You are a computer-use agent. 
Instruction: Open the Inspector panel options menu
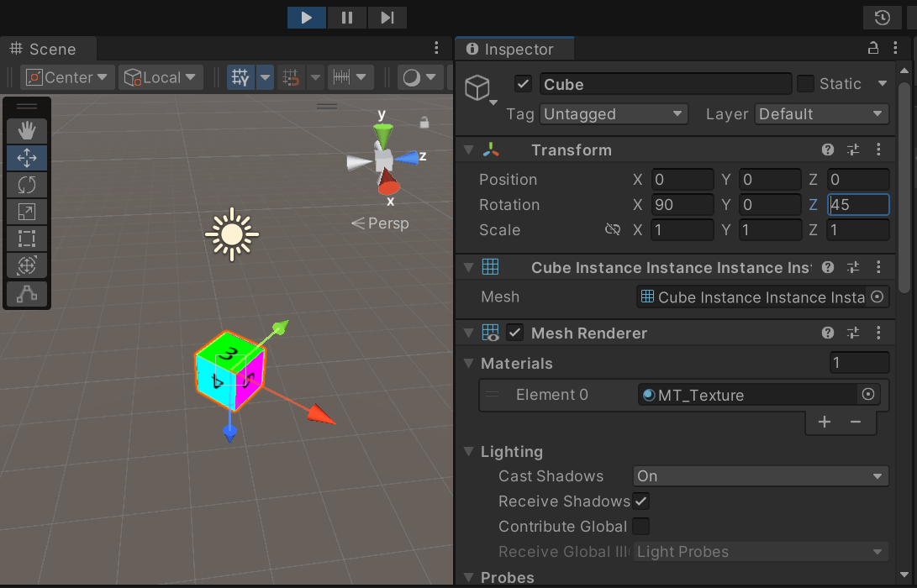click(895, 48)
